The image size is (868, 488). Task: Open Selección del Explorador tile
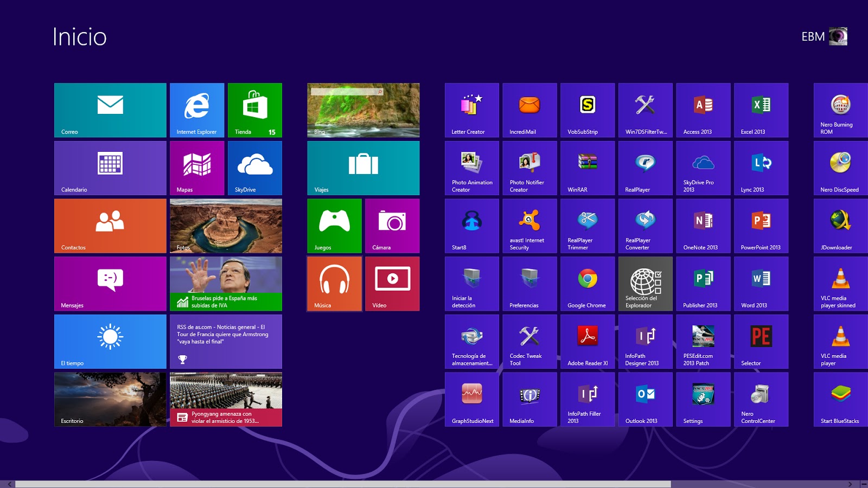pos(646,284)
